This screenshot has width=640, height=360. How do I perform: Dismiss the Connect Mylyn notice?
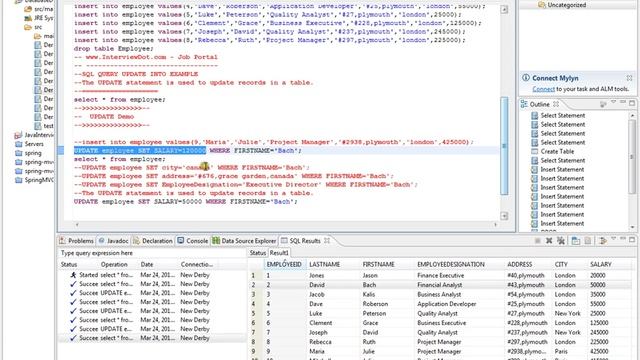(x=629, y=78)
